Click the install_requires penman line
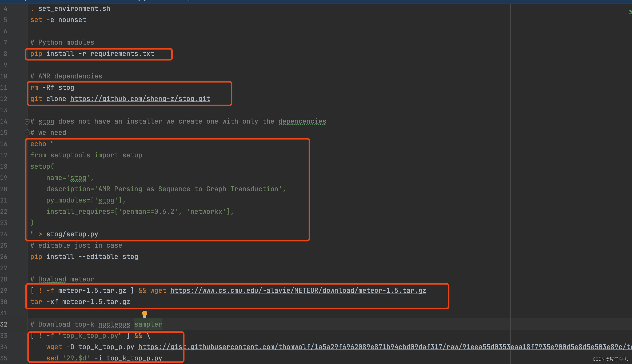 click(140, 211)
